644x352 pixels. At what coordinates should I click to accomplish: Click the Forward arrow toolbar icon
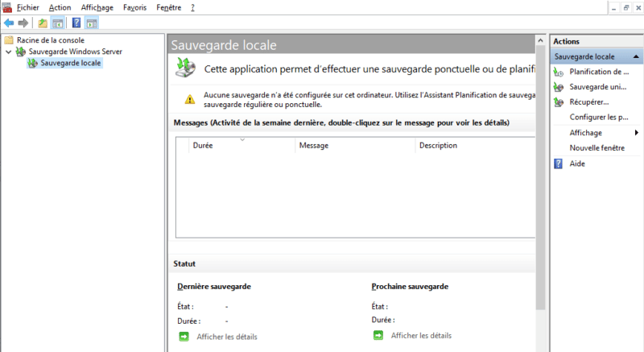click(x=23, y=23)
